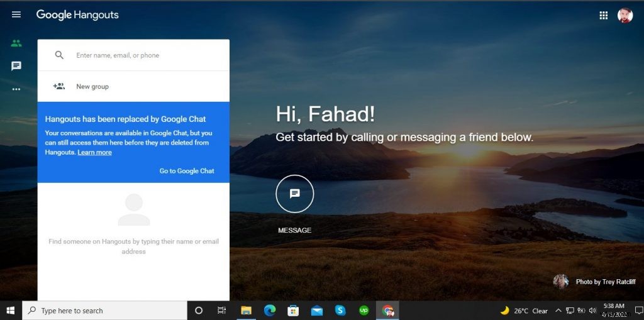Open the hamburger main menu
Image resolution: width=644 pixels, height=320 pixels.
tap(16, 14)
